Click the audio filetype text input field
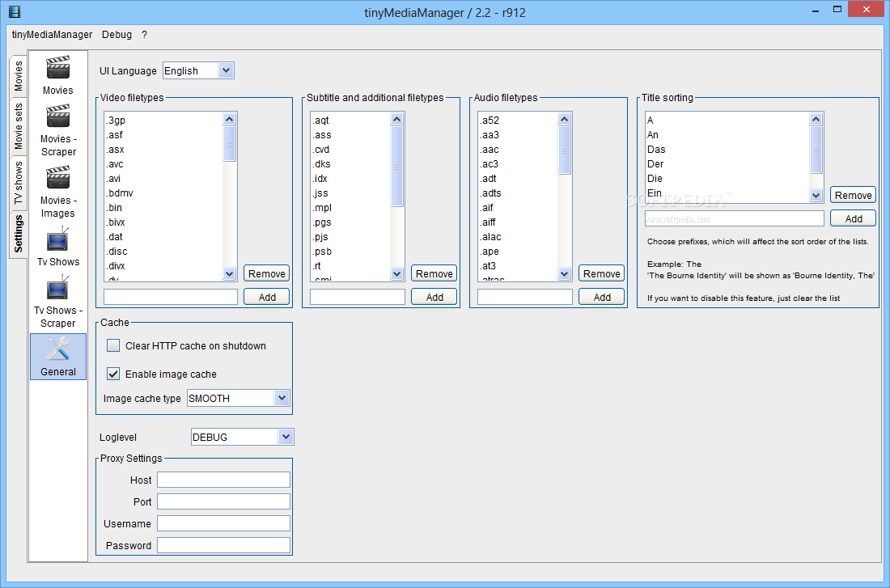The image size is (890, 588). click(525, 297)
